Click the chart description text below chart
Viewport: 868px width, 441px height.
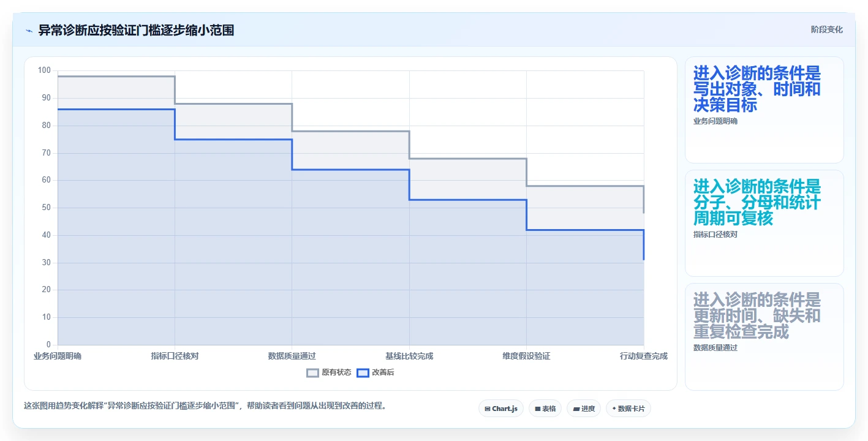(205, 405)
